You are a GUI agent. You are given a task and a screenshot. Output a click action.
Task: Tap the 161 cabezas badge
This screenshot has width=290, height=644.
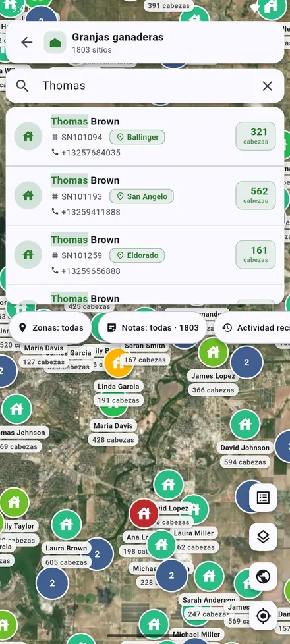[256, 255]
